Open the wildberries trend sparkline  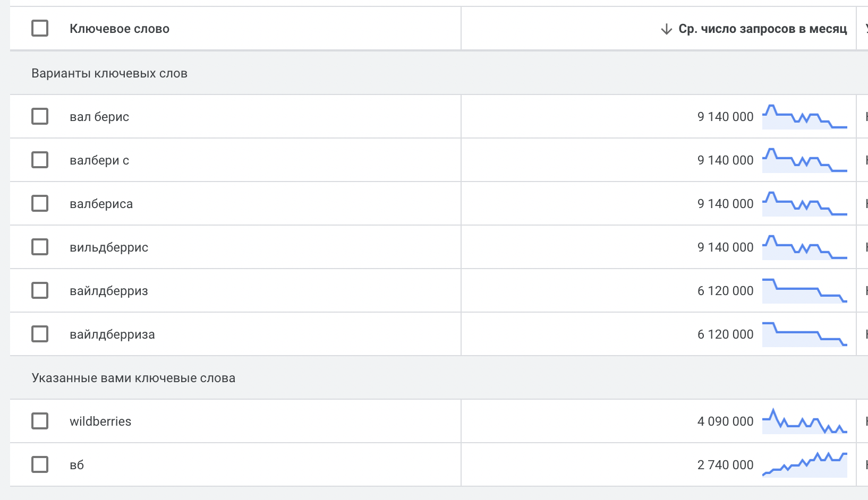[804, 421]
